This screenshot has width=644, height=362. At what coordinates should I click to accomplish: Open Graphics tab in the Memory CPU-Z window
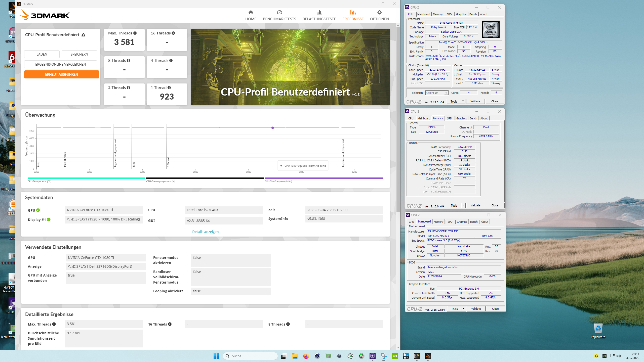click(461, 118)
